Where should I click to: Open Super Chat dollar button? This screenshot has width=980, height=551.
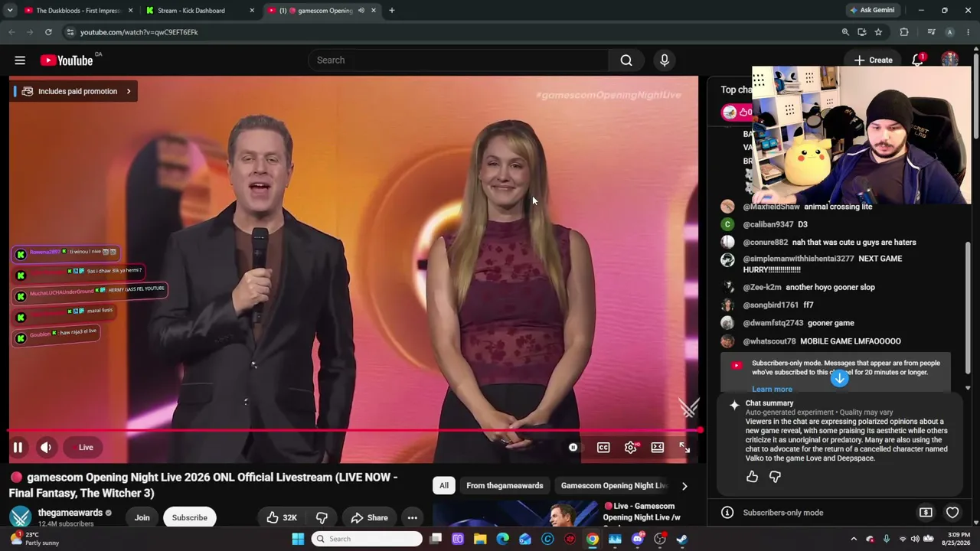[x=926, y=513]
